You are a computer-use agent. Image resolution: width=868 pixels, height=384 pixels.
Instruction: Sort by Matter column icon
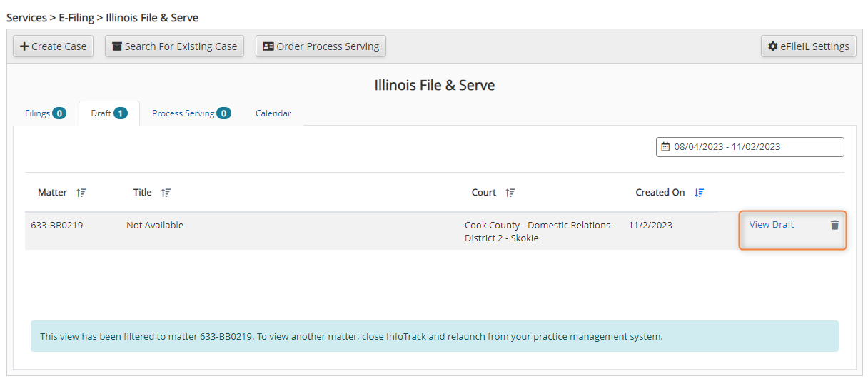[x=81, y=193]
